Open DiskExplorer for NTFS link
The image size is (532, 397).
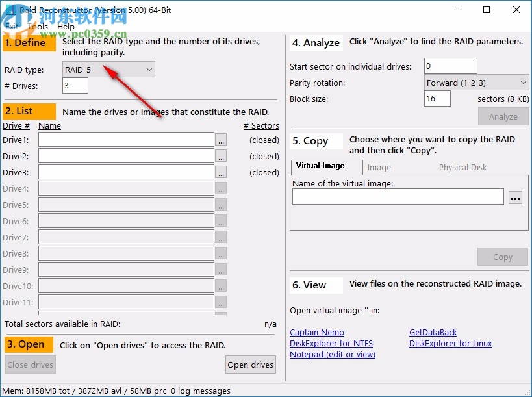[x=331, y=343]
